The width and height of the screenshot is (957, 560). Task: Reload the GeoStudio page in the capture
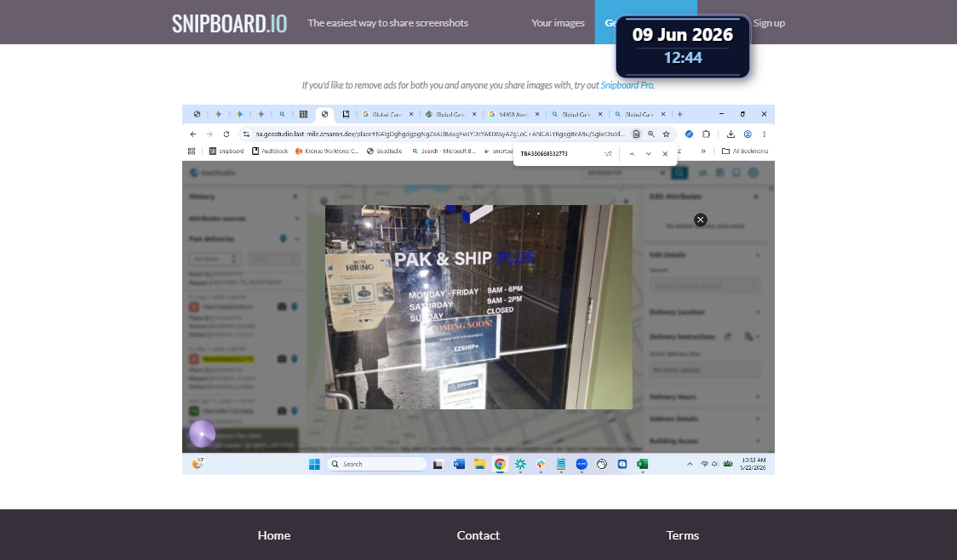pos(226,134)
